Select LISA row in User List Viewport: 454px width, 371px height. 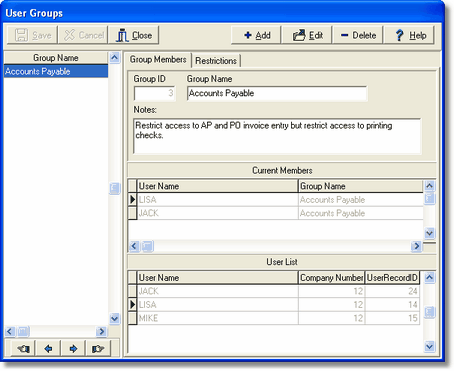tap(274, 304)
